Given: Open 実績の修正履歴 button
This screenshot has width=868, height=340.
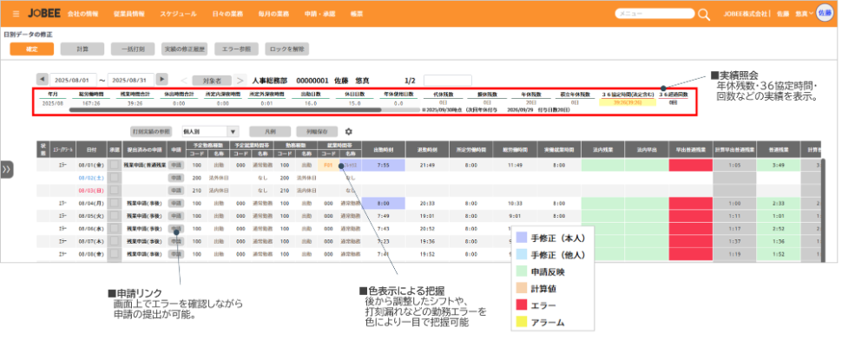Looking at the screenshot, I should point(184,49).
